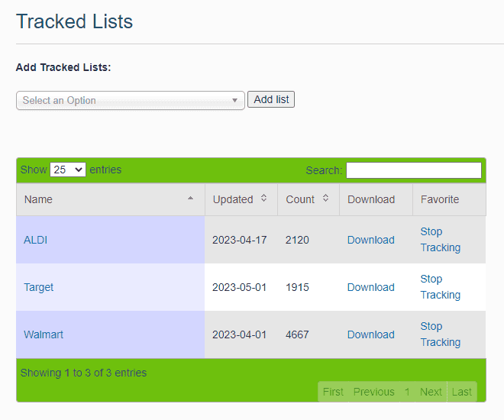
Task: Stop tracking the Target list
Action: (440, 287)
